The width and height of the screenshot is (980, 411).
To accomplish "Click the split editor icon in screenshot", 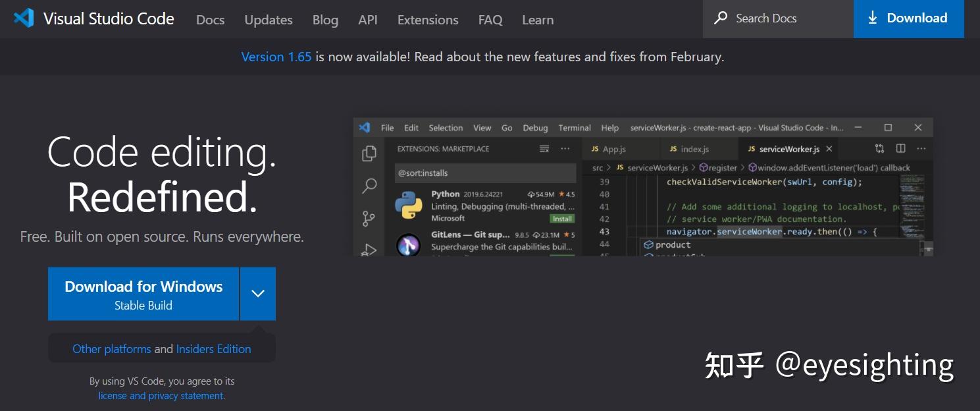I will pos(901,149).
